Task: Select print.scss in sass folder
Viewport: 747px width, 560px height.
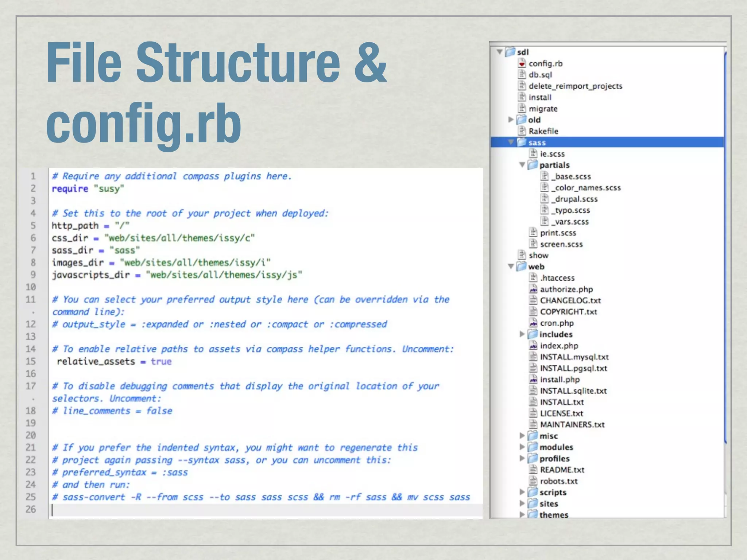Action: click(x=558, y=233)
